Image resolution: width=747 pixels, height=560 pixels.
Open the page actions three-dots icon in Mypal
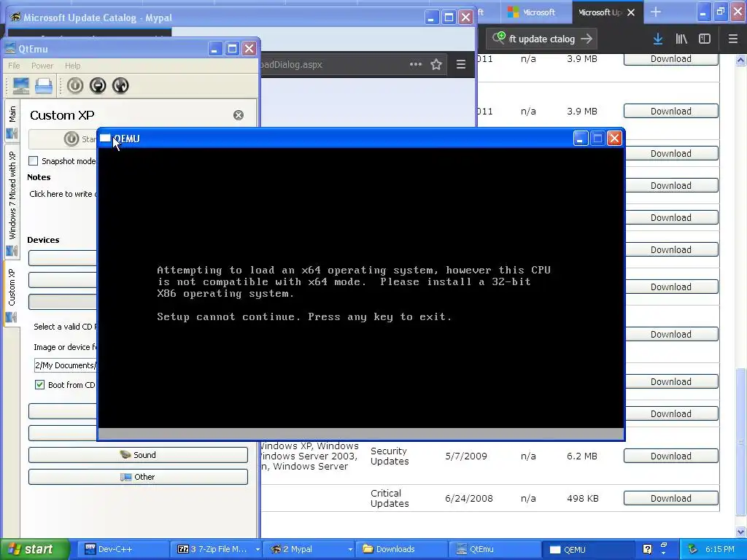[416, 64]
